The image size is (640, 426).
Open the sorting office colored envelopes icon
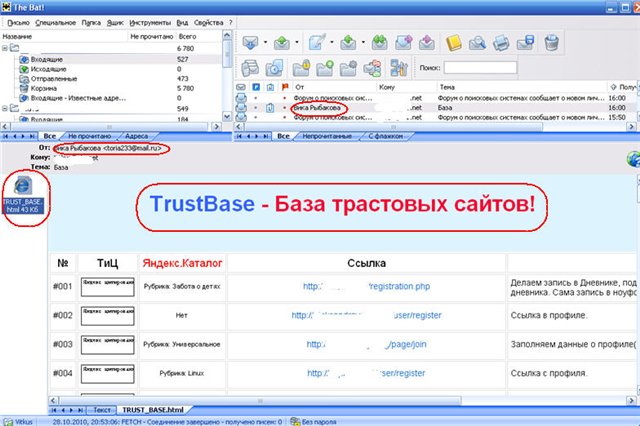tap(372, 68)
